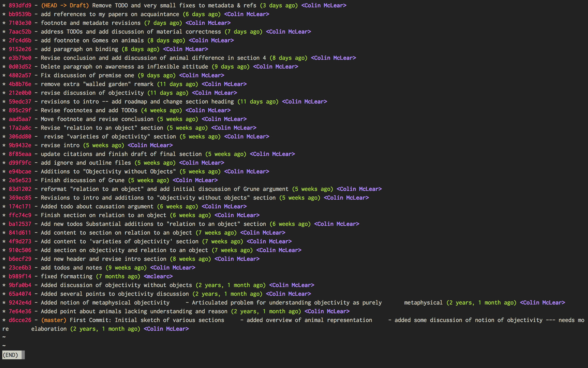The image size is (588, 368).
Task: Click 'add todos and notes' message
Action: coord(71,268)
